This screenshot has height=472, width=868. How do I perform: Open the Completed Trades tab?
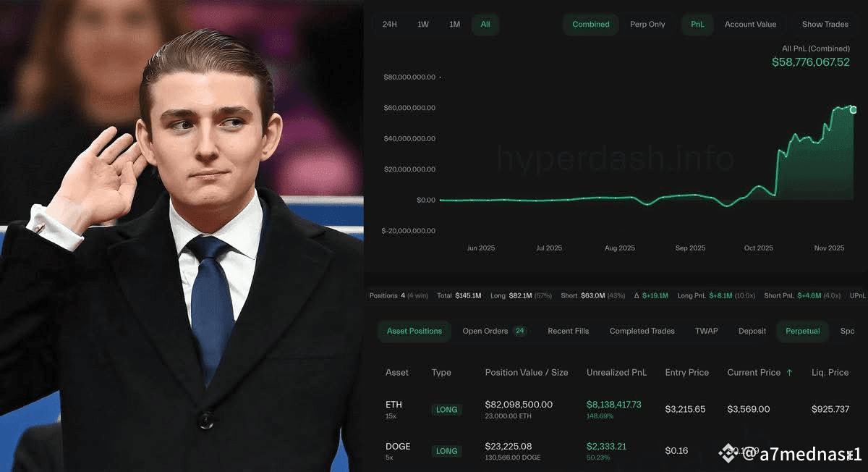click(x=642, y=331)
